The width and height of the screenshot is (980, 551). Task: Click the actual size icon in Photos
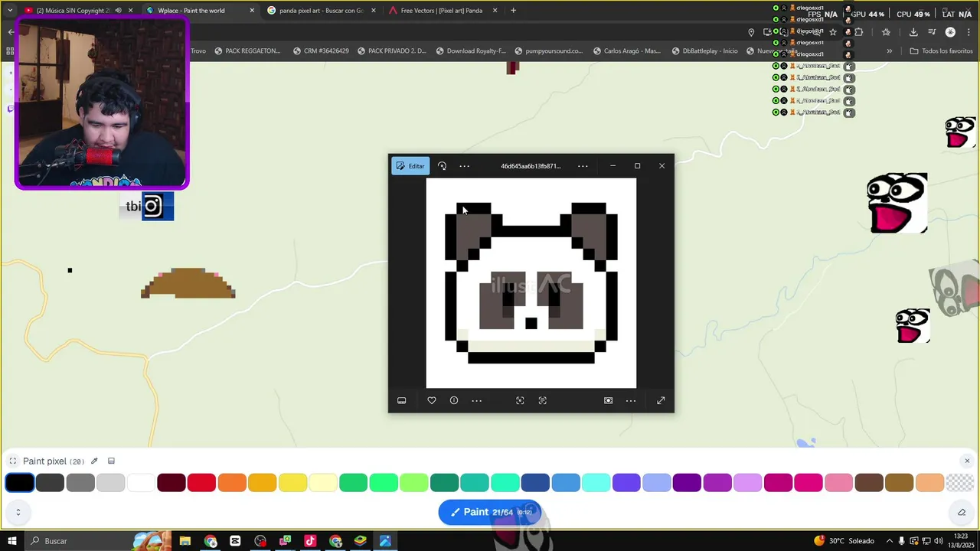[x=542, y=400]
